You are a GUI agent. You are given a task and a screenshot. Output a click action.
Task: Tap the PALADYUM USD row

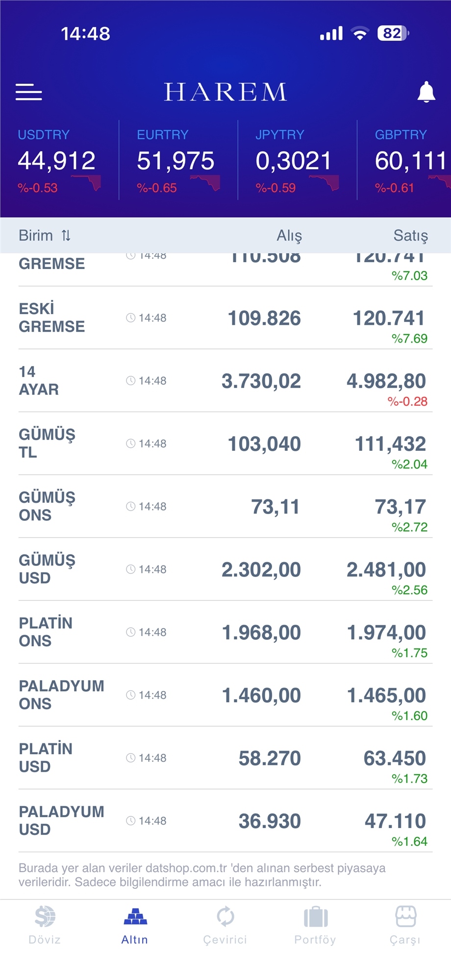225,821
